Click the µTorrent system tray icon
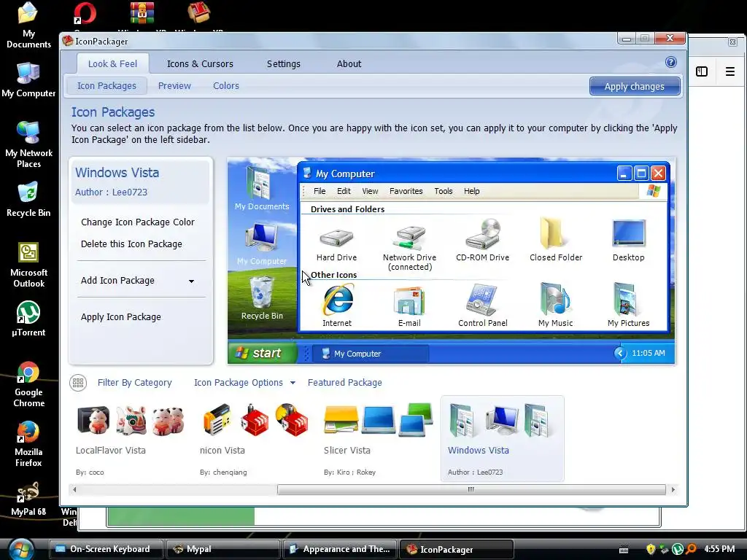747x560 pixels. pyautogui.click(x=678, y=549)
